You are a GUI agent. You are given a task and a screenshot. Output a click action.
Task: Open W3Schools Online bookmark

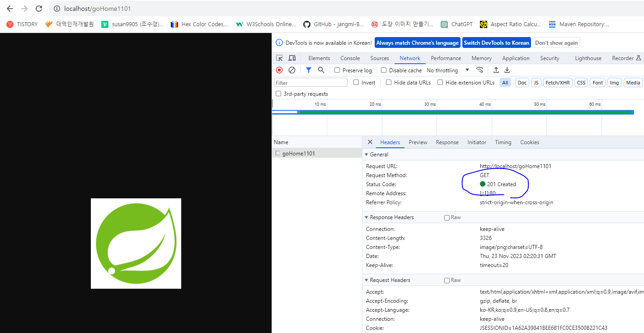266,24
